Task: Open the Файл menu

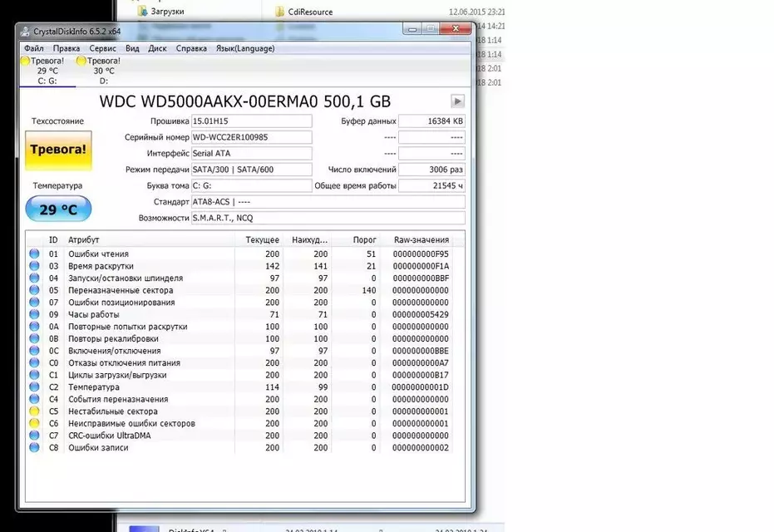Action: click(x=33, y=48)
